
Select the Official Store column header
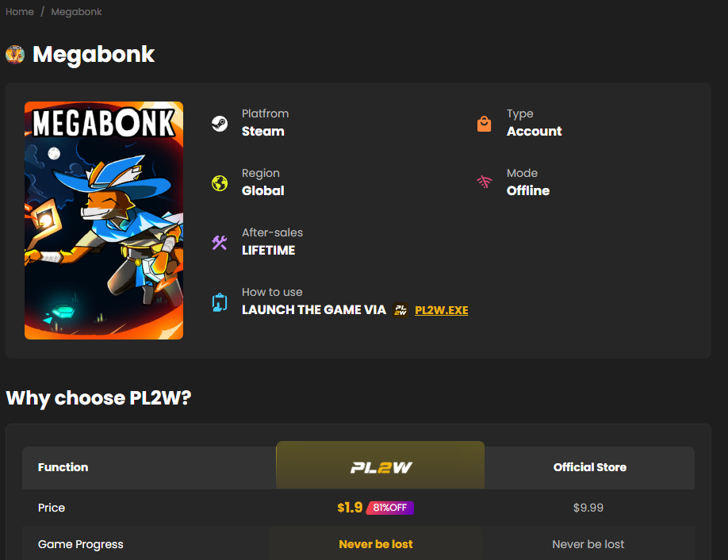point(589,467)
